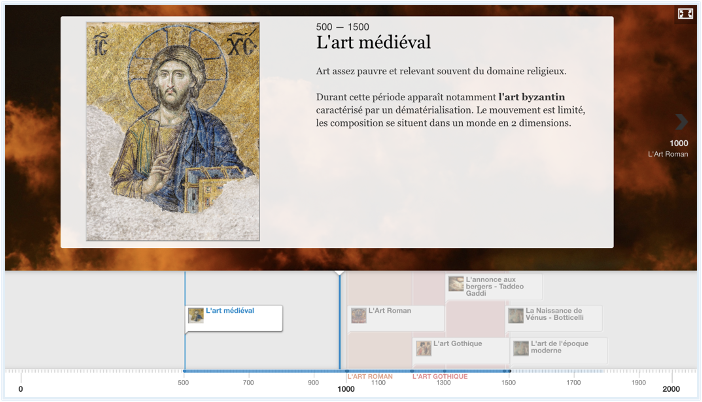Click thumbnail icon of Botticelli Vénus marker
The width and height of the screenshot is (702, 402).
[x=516, y=316]
